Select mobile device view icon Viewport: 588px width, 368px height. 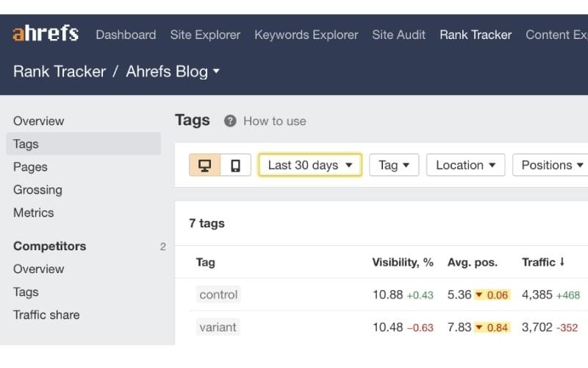click(235, 165)
